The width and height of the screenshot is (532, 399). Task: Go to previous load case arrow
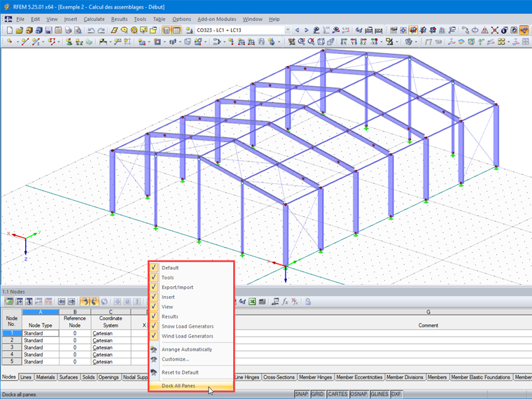[297, 30]
